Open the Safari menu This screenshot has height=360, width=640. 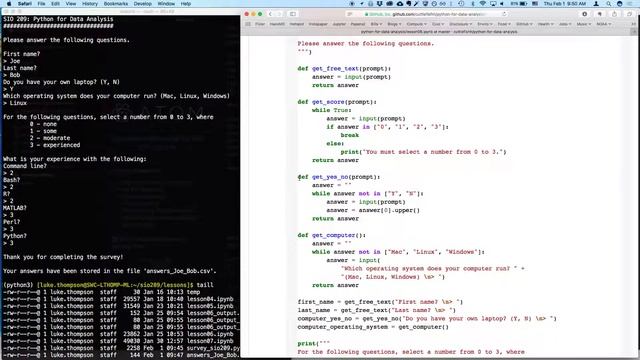pyautogui.click(x=24, y=4)
